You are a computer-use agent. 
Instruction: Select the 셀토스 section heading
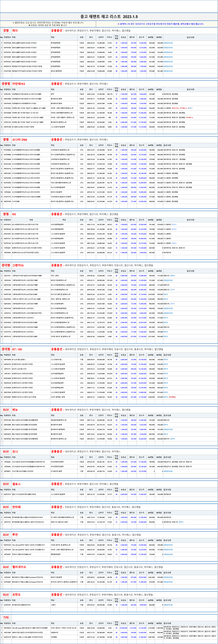[16, 484]
